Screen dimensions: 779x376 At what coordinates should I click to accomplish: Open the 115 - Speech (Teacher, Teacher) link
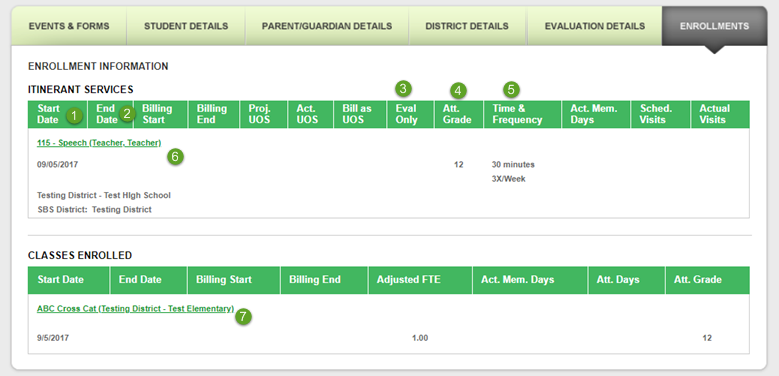coord(99,143)
